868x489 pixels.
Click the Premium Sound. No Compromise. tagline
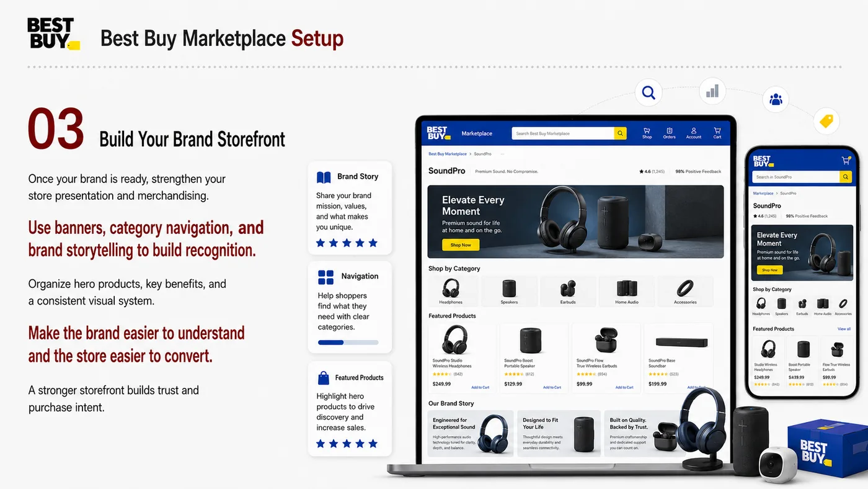coord(507,171)
